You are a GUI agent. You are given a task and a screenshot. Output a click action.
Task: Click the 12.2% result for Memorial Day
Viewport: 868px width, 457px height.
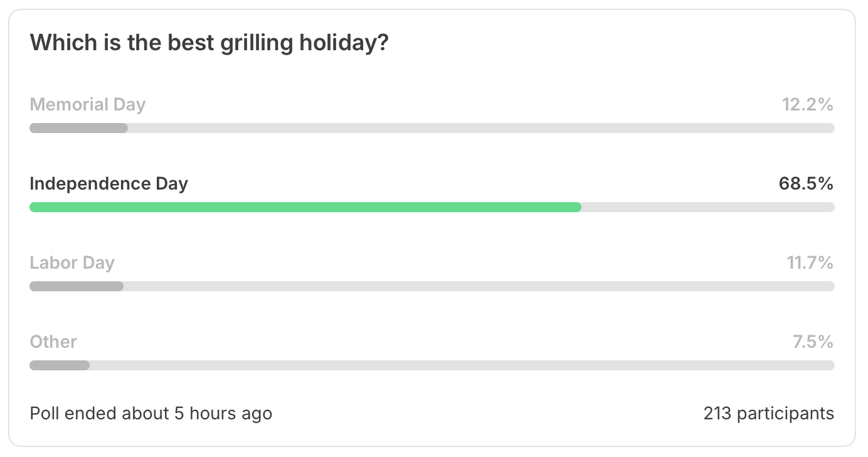tap(808, 104)
